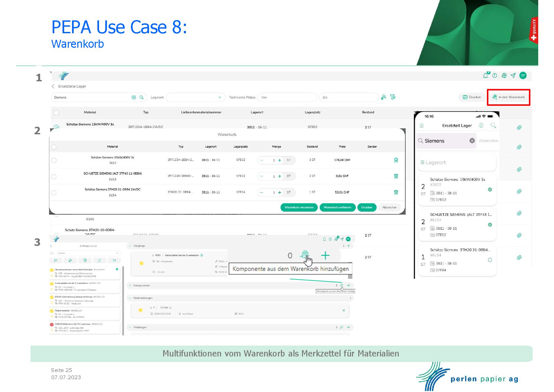
Task: Select Schütze Siemens 15kW/400V 3s in Warenkorb
Action: tap(54, 160)
